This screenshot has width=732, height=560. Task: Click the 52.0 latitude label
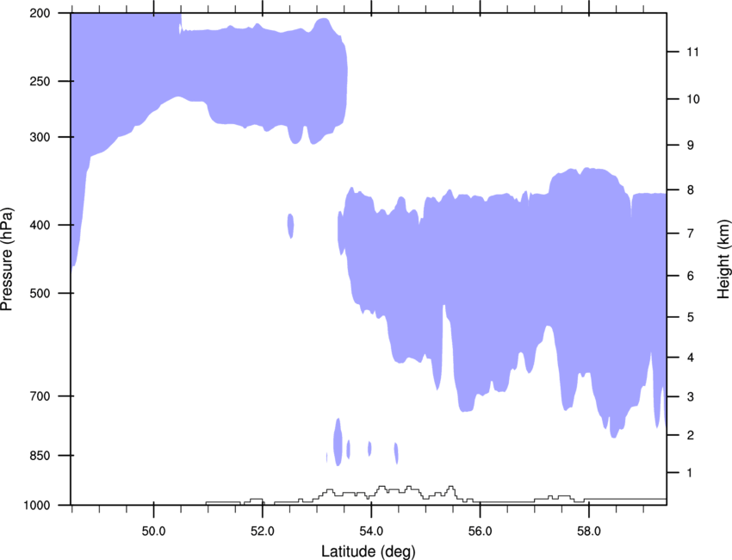pos(263,532)
